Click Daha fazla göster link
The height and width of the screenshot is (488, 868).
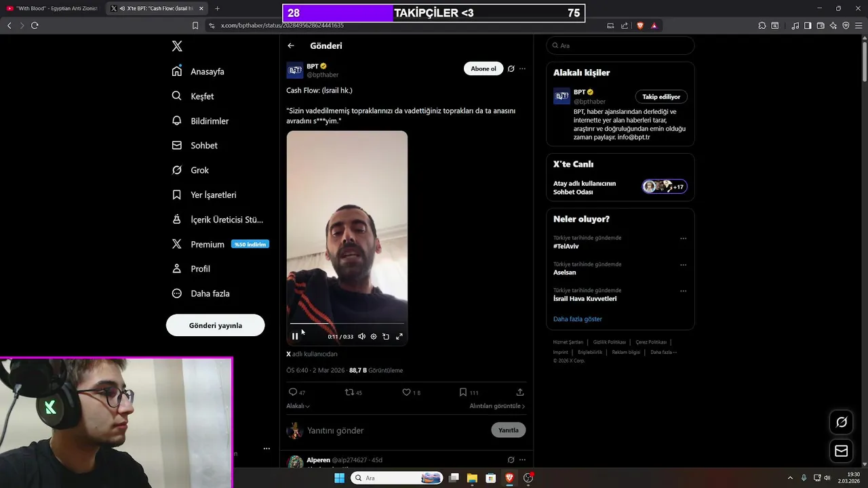pos(578,319)
